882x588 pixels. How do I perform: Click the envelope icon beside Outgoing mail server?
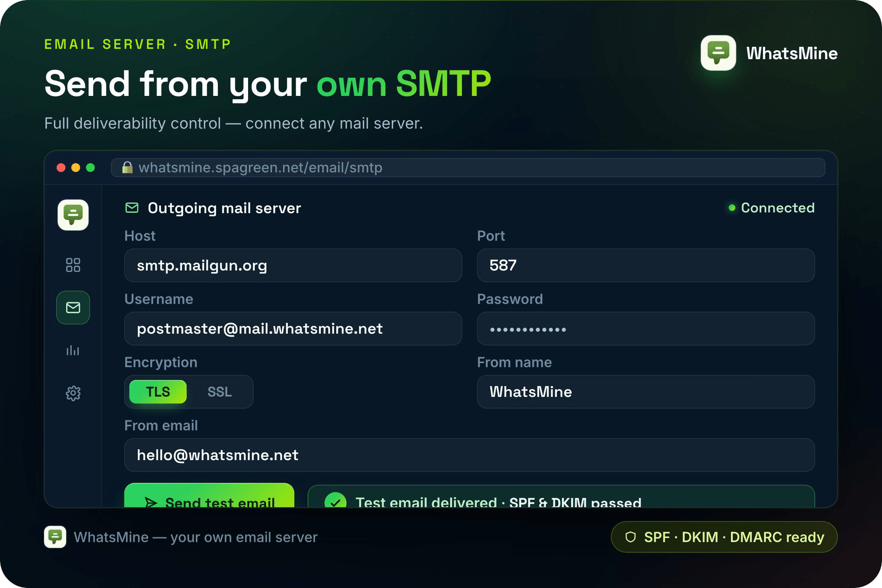(132, 208)
